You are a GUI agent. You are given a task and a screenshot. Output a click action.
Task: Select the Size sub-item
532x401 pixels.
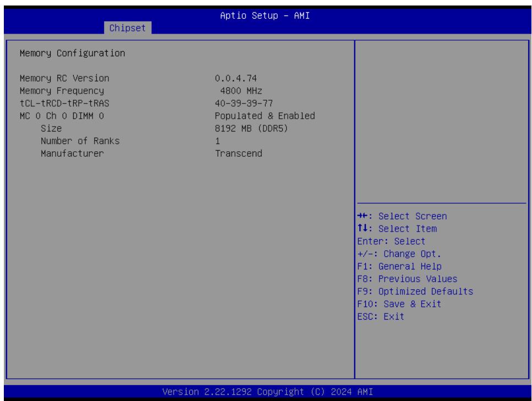(51, 128)
